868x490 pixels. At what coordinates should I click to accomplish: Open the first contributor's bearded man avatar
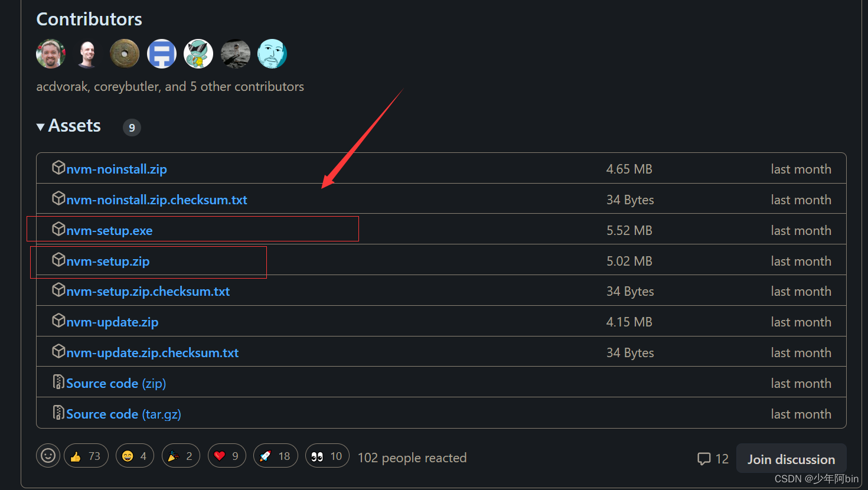[51, 54]
